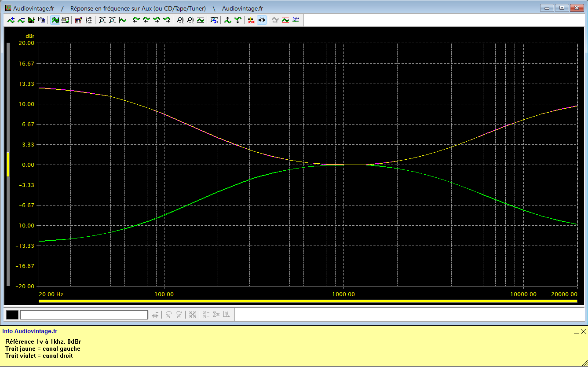Toggle the active cursor crosshair button
Viewport: 588px width, 367px height.
(262, 20)
